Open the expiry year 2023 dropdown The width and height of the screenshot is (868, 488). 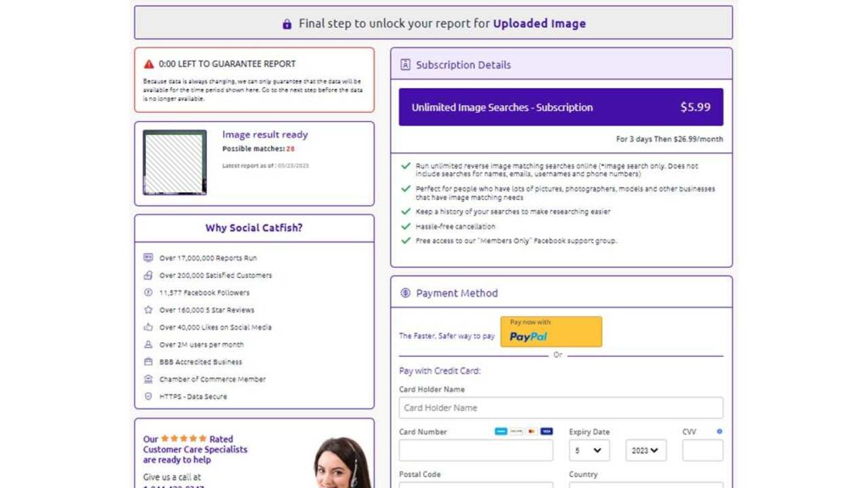[x=646, y=451]
